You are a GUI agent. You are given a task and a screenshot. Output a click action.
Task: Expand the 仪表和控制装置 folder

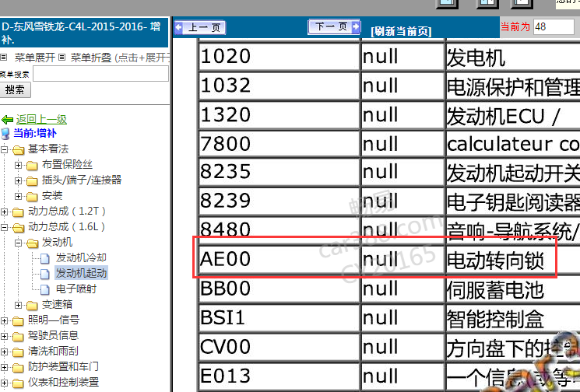pos(5,383)
